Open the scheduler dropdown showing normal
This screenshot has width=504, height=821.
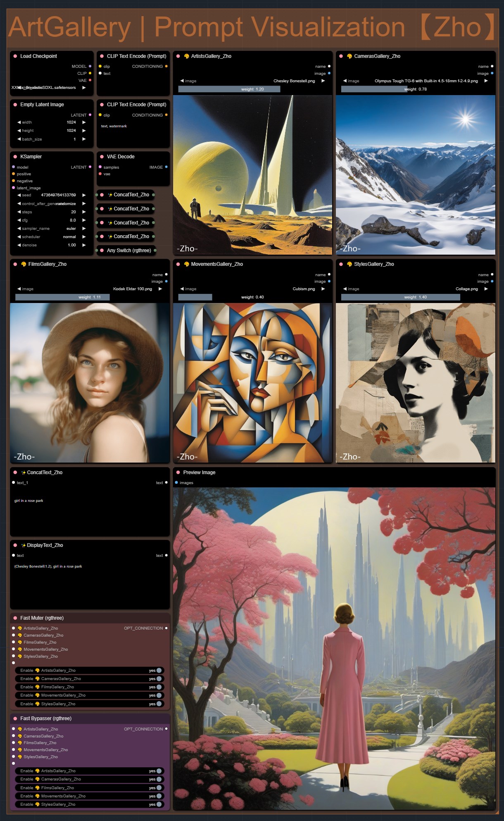coord(51,237)
